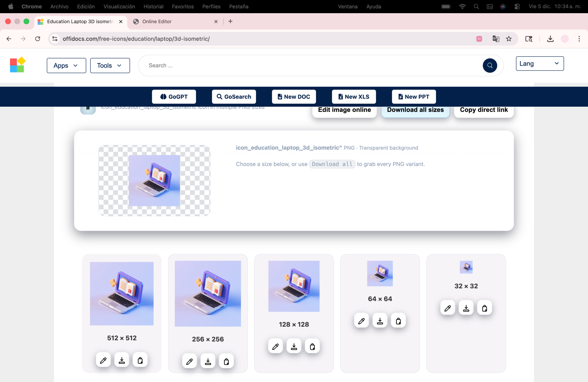588x382 pixels.
Task: Click the pencil icon under 64 × 64
Action: (362, 321)
